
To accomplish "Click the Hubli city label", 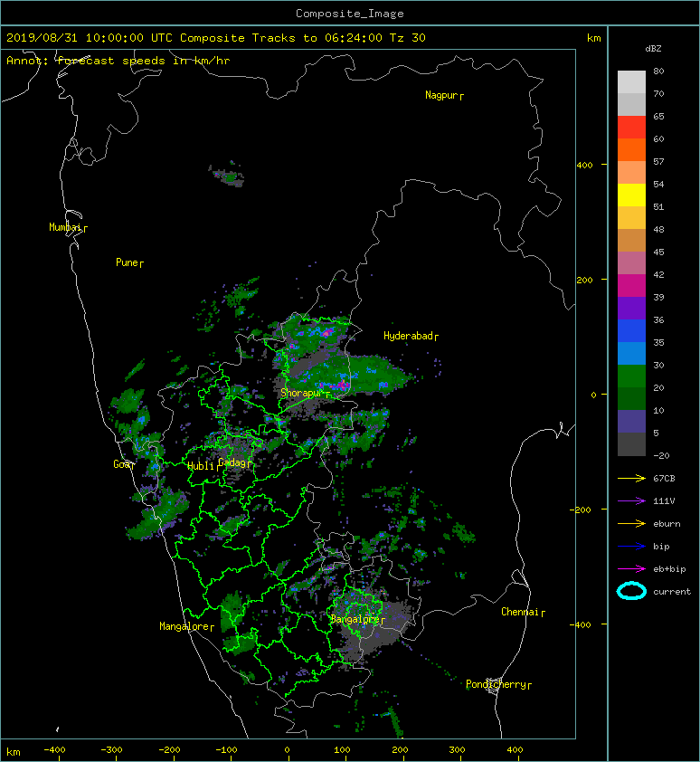I will click(201, 466).
